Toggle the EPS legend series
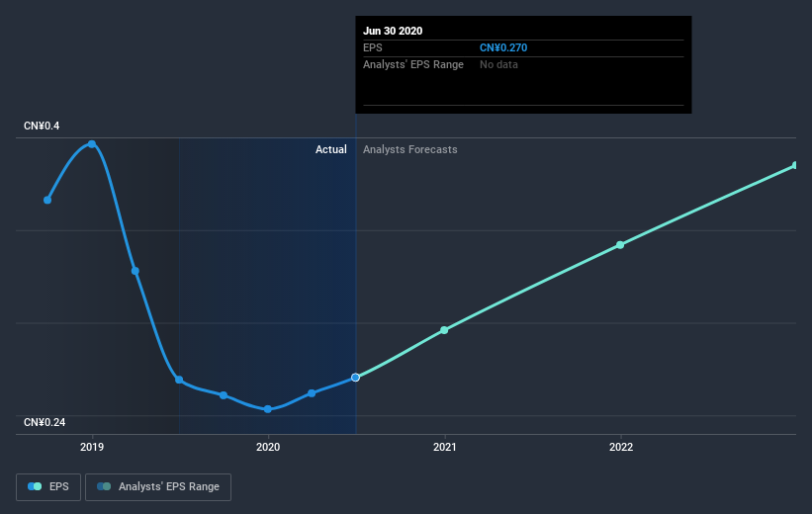This screenshot has width=812, height=514. point(48,487)
